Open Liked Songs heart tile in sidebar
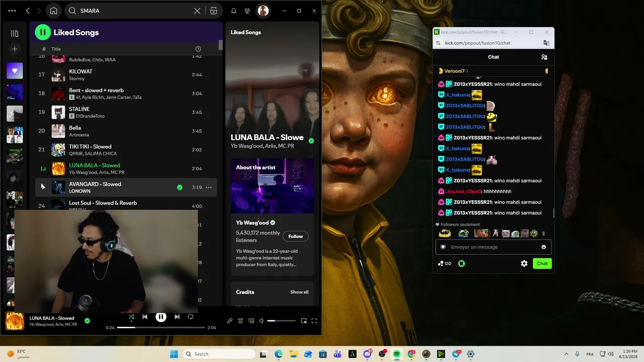The height and width of the screenshot is (362, 644). pos(15,71)
